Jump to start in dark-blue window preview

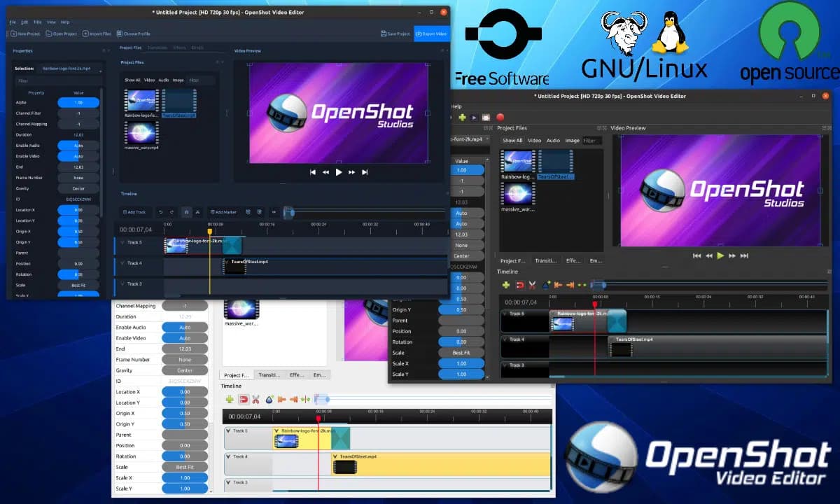[313, 172]
